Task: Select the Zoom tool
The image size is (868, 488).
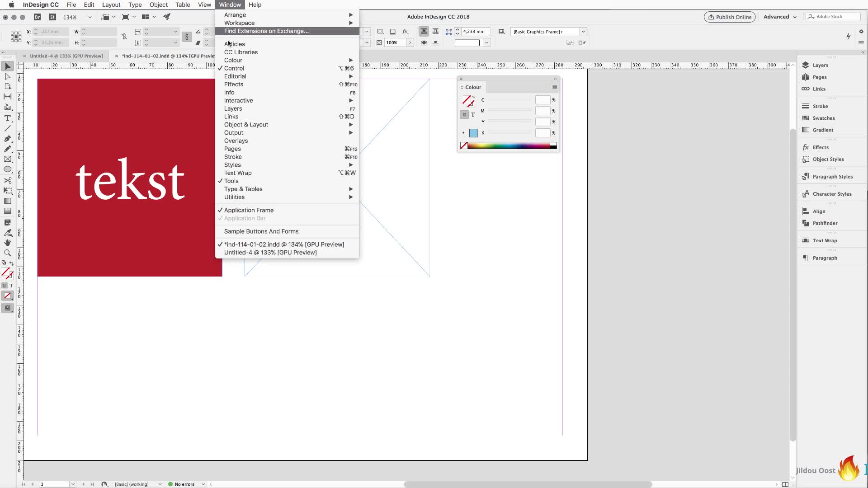Action: tap(8, 253)
